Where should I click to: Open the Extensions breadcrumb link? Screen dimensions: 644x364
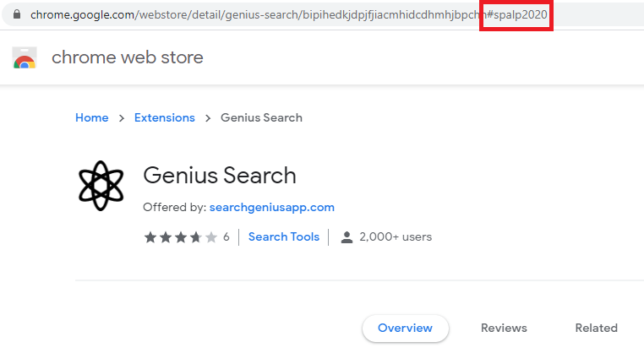click(164, 117)
